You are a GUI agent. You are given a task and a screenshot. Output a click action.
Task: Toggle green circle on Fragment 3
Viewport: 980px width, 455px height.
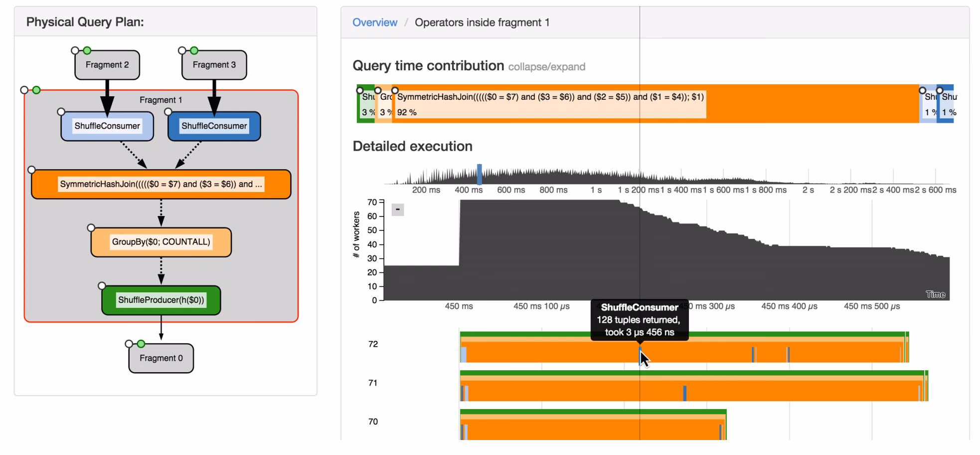coord(194,50)
